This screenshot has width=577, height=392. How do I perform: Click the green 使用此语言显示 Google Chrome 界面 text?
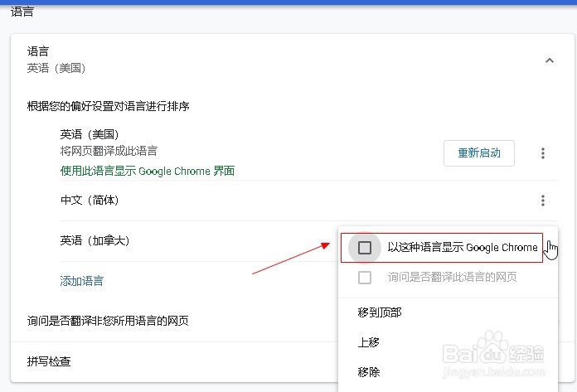[x=148, y=171]
